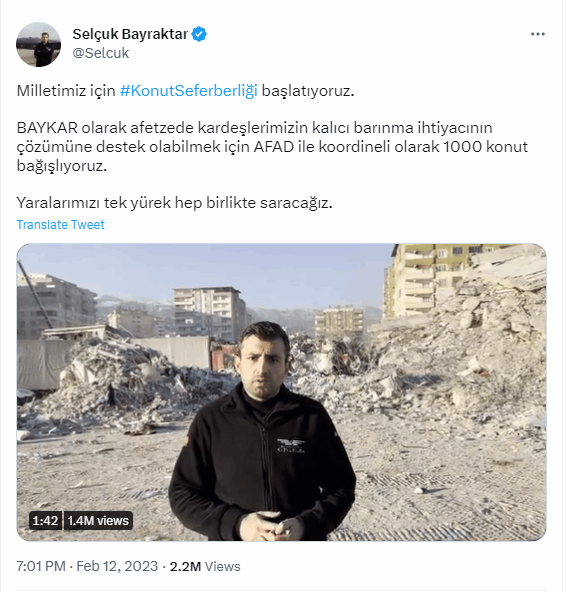This screenshot has width=567, height=592.
Task: Open the #KonutSeferberliği hashtag
Action: 188,91
